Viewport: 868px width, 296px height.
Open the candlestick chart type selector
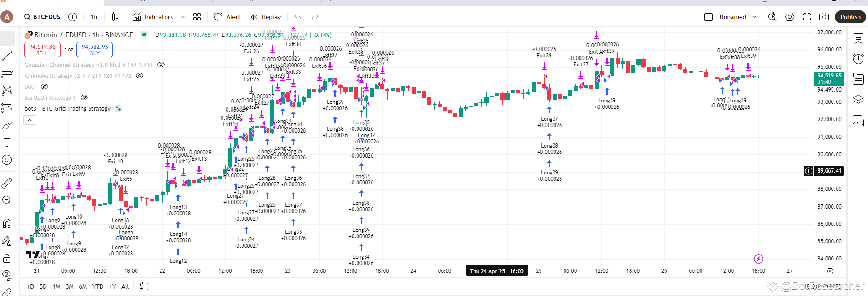click(x=115, y=17)
